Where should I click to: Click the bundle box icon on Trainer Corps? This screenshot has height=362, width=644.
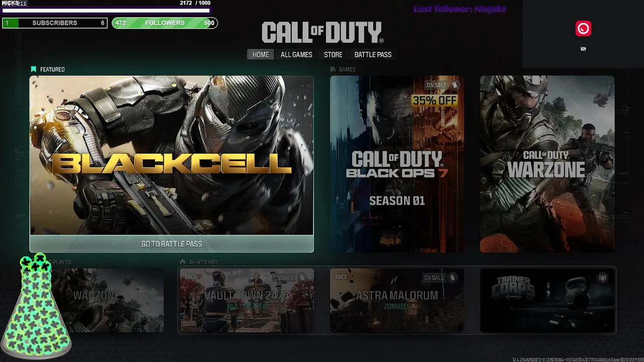pyautogui.click(x=602, y=278)
